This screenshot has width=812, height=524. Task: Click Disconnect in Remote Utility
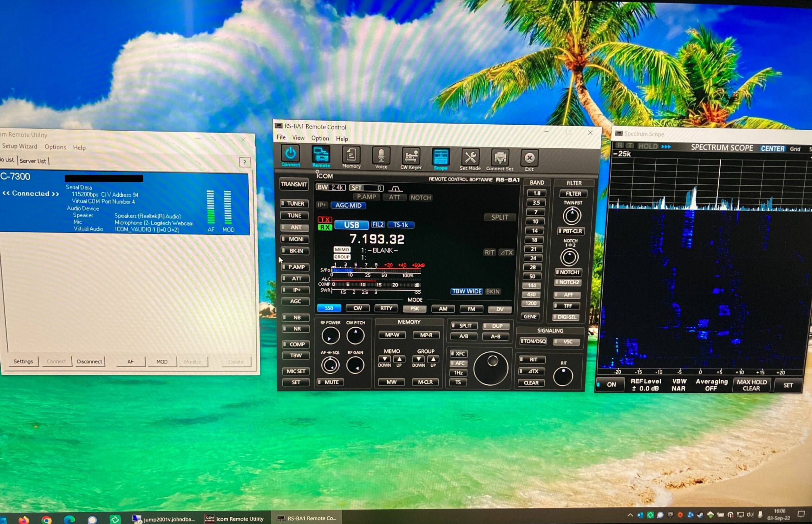[89, 361]
